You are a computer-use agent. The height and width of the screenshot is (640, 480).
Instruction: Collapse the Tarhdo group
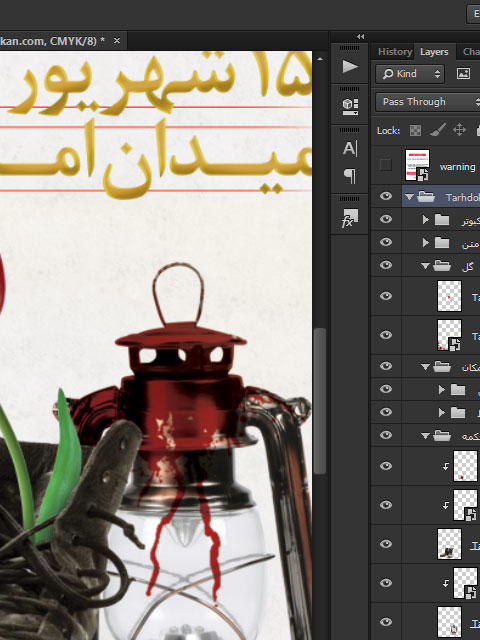click(x=409, y=197)
